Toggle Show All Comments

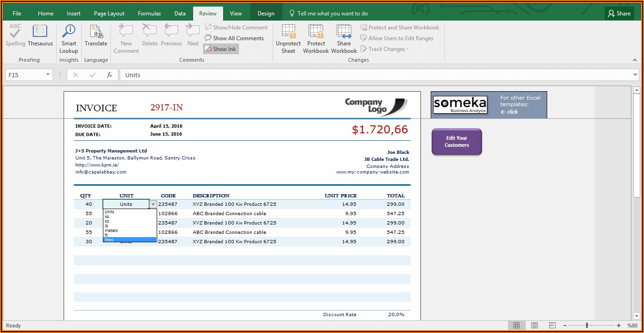pyautogui.click(x=234, y=38)
